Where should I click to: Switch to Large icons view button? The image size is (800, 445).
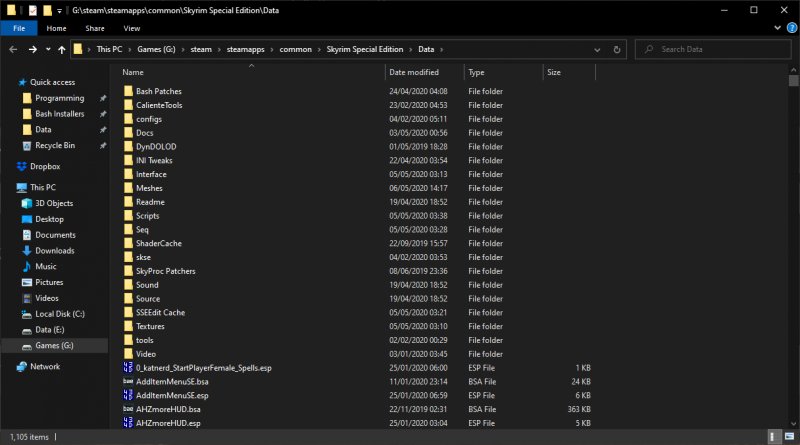click(789, 437)
